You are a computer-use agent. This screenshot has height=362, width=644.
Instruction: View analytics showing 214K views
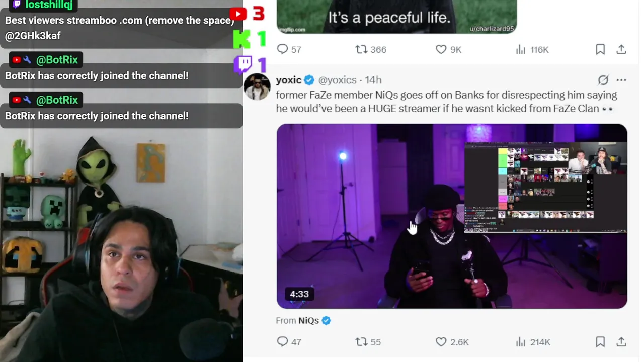click(533, 342)
